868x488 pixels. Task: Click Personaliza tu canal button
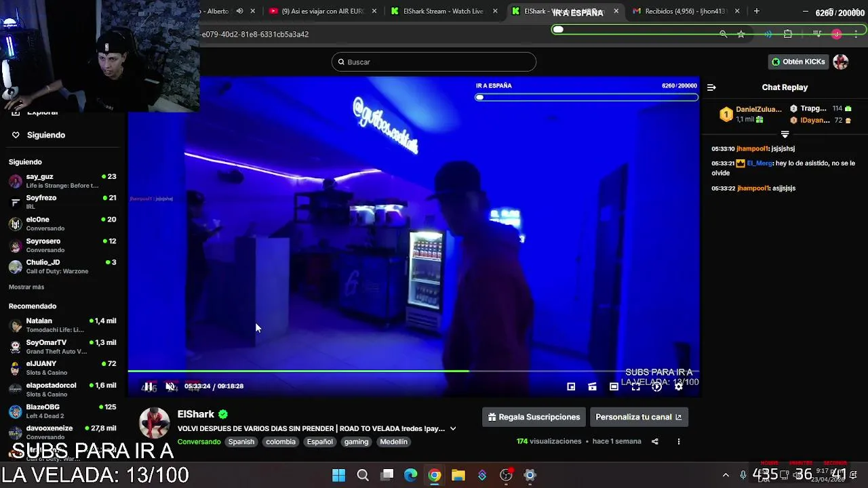[639, 417]
